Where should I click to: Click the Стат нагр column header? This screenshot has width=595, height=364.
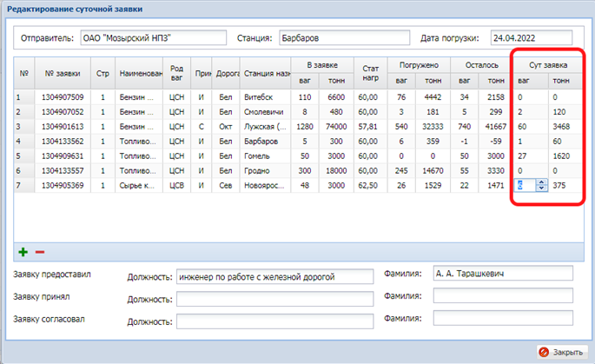click(x=371, y=73)
